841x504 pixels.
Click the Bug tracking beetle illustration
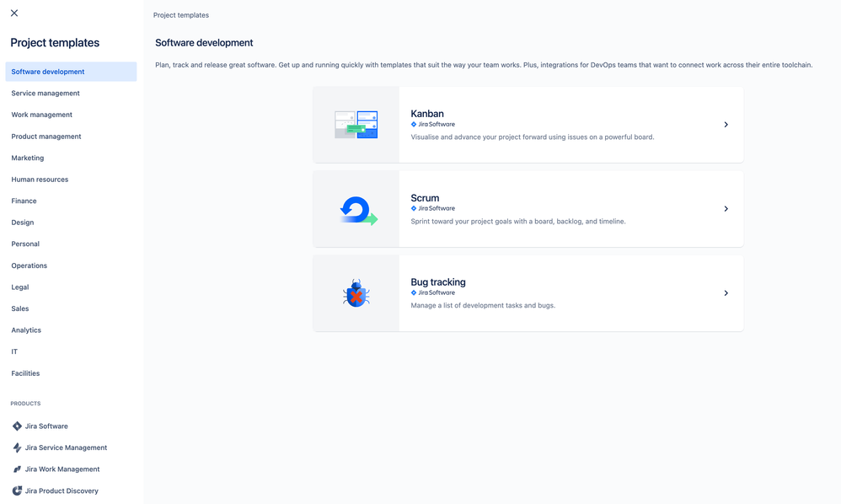click(356, 294)
